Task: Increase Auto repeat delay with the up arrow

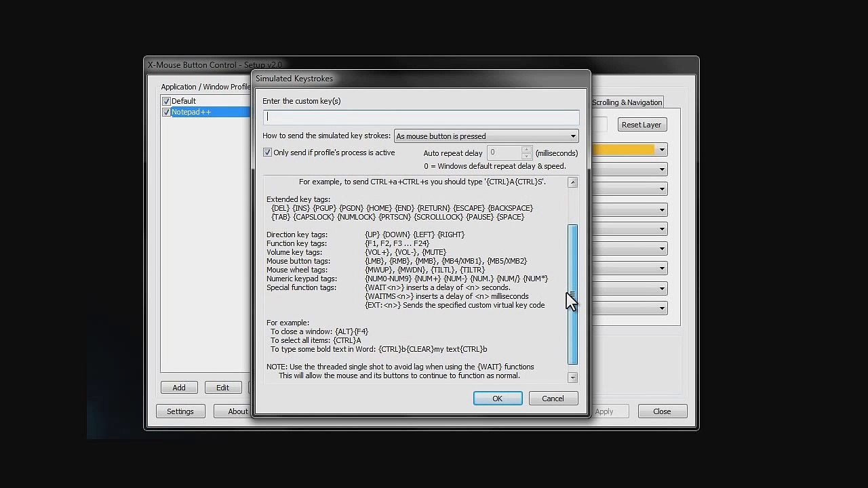Action: tap(526, 149)
